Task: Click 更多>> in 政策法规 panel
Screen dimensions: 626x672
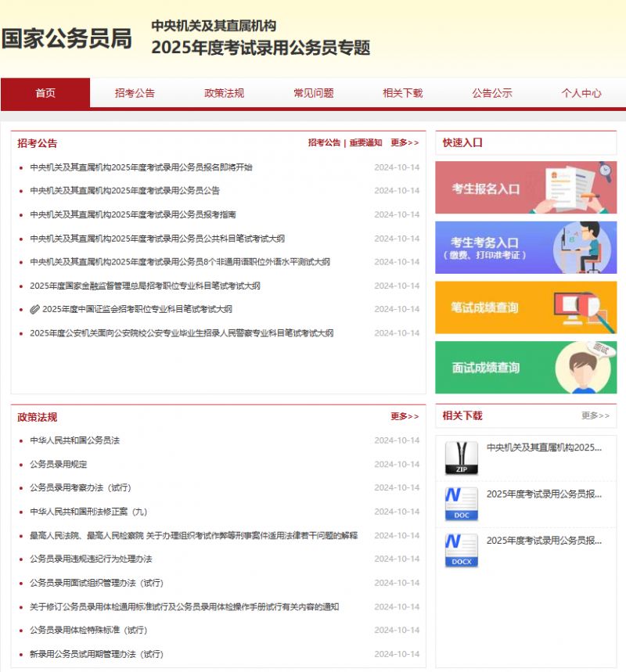Action: [x=405, y=416]
